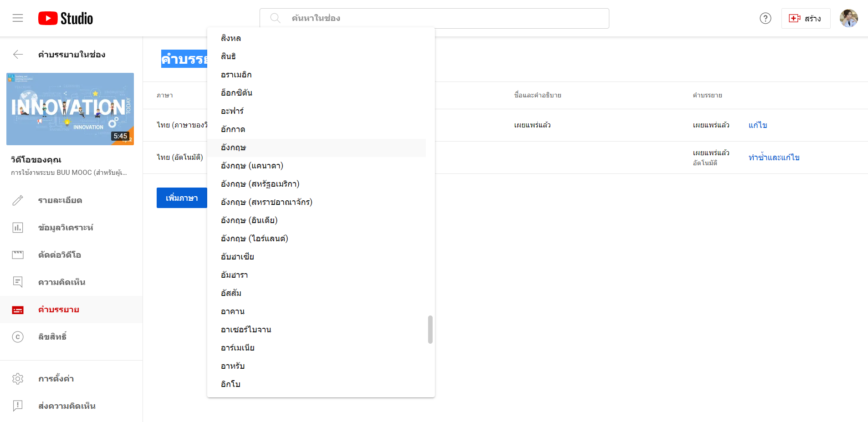The image size is (868, 422).
Task: Click the แก้ไข edit link
Action: (x=758, y=125)
